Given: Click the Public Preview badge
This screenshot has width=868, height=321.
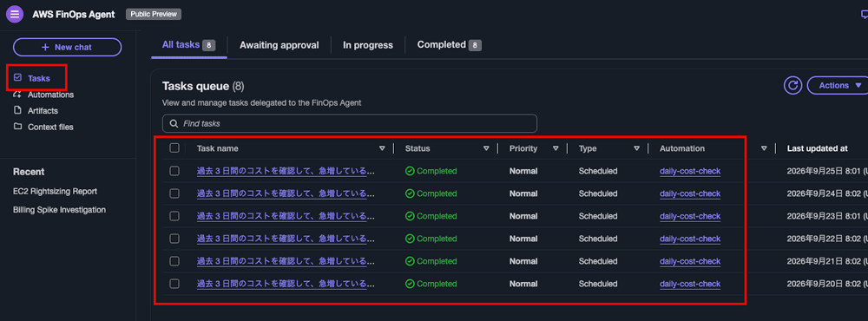Looking at the screenshot, I should [x=154, y=14].
